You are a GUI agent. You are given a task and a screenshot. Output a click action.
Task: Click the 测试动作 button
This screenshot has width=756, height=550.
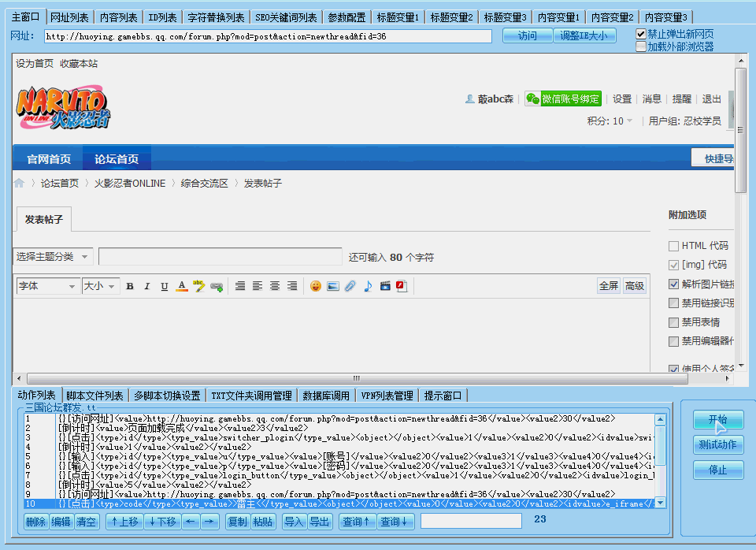pyautogui.click(x=718, y=444)
